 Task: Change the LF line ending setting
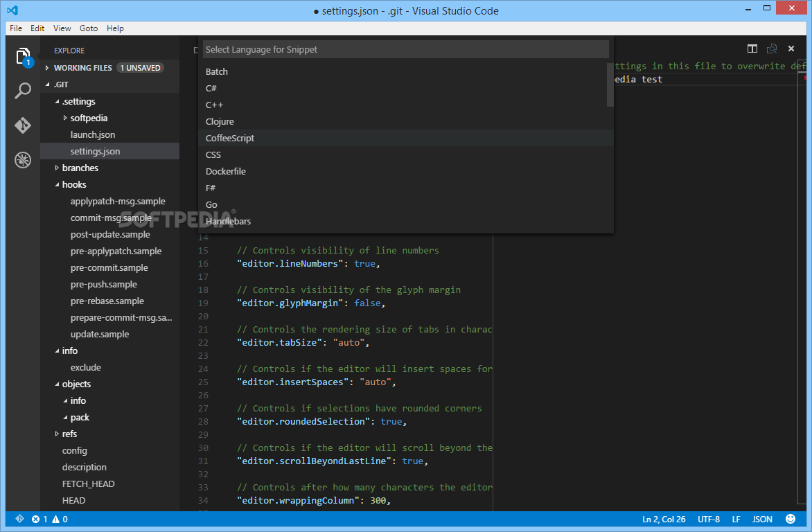[736, 519]
